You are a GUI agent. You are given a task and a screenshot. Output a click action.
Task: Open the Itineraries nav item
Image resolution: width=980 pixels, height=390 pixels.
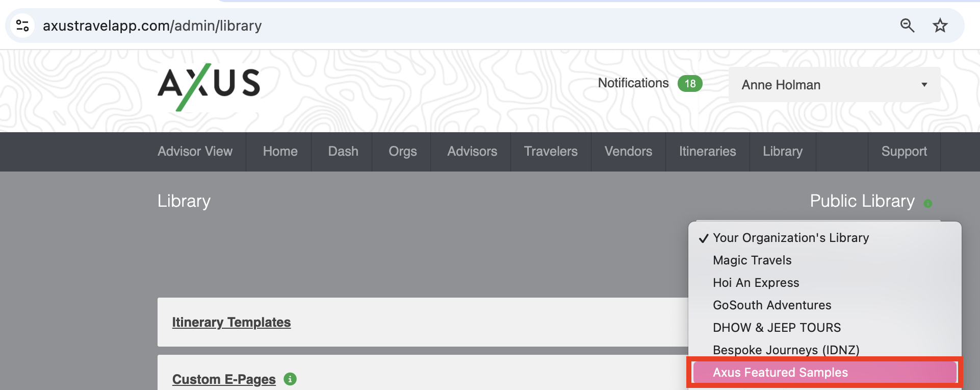pos(707,152)
